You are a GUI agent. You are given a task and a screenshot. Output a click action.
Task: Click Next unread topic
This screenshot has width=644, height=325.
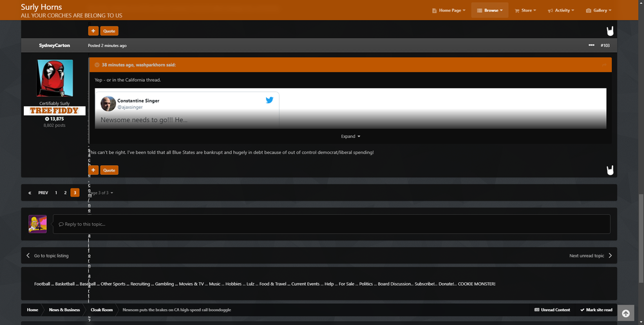[591, 255]
